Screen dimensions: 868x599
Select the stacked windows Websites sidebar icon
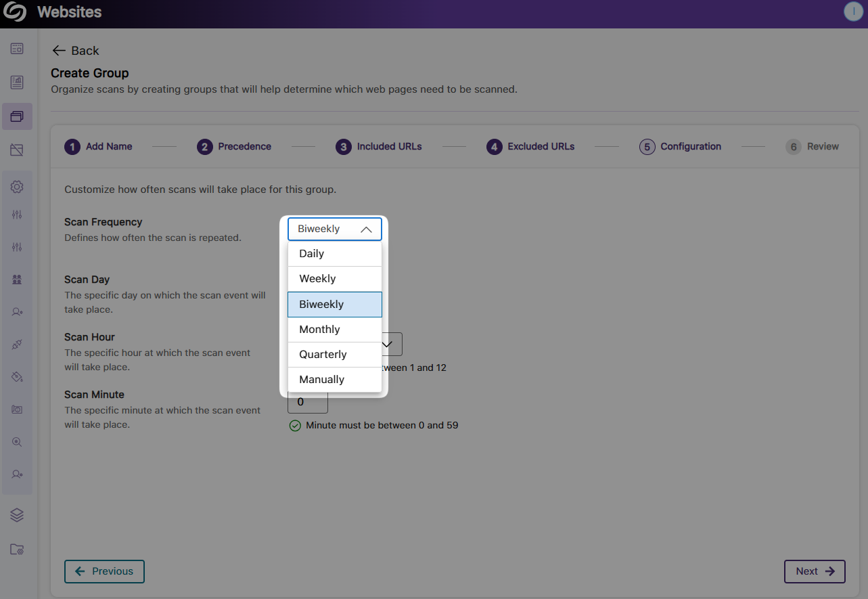[17, 116]
